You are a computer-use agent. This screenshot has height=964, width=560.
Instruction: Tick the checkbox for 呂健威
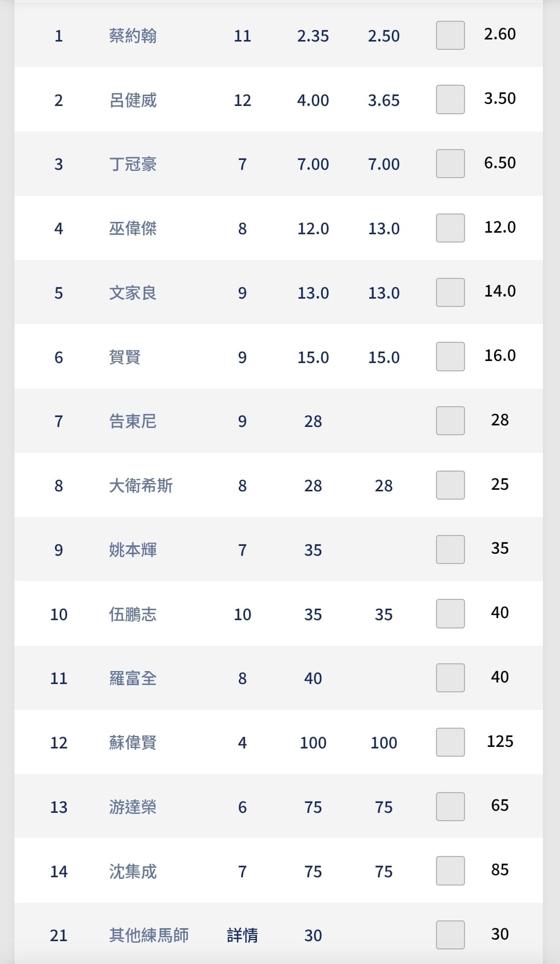coord(450,99)
